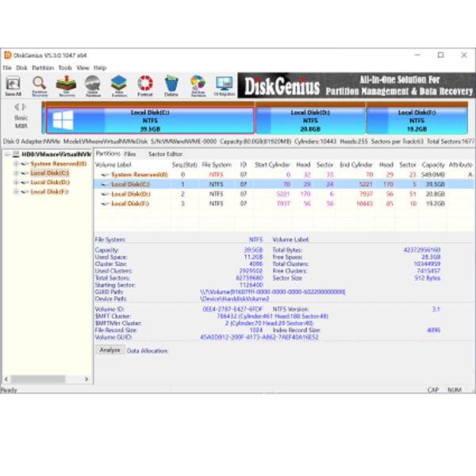Launch the OS Migration tool
This screenshot has height=476, width=476.
point(225,86)
